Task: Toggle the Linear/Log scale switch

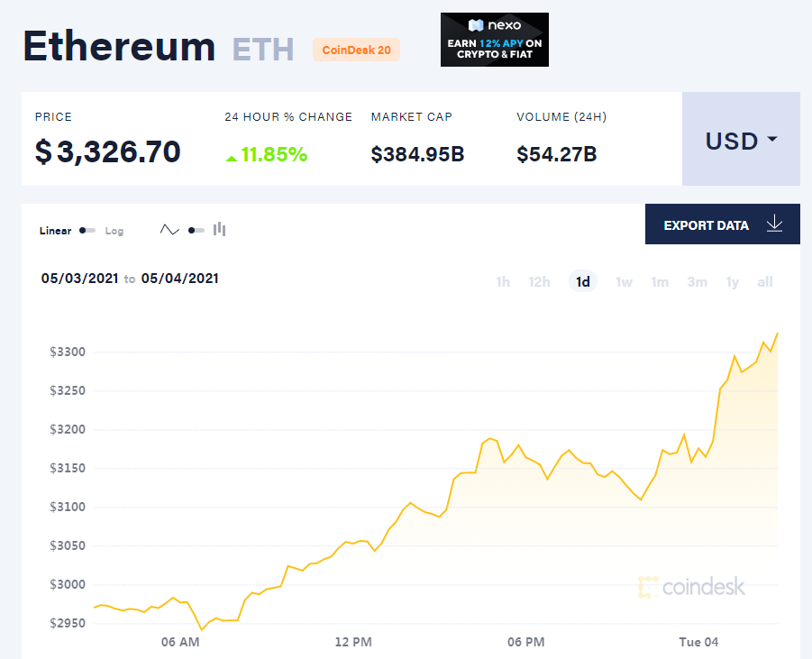Action: pos(87,231)
